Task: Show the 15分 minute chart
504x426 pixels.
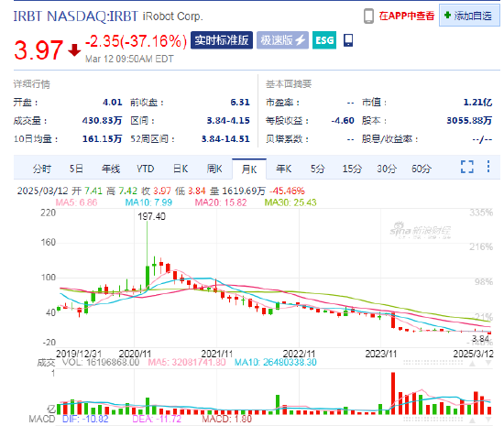Action: click(352, 169)
